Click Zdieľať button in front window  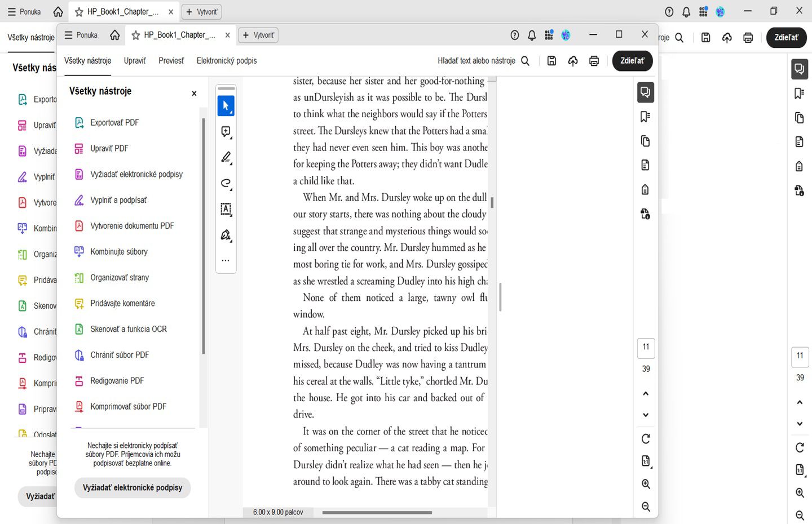pos(632,61)
